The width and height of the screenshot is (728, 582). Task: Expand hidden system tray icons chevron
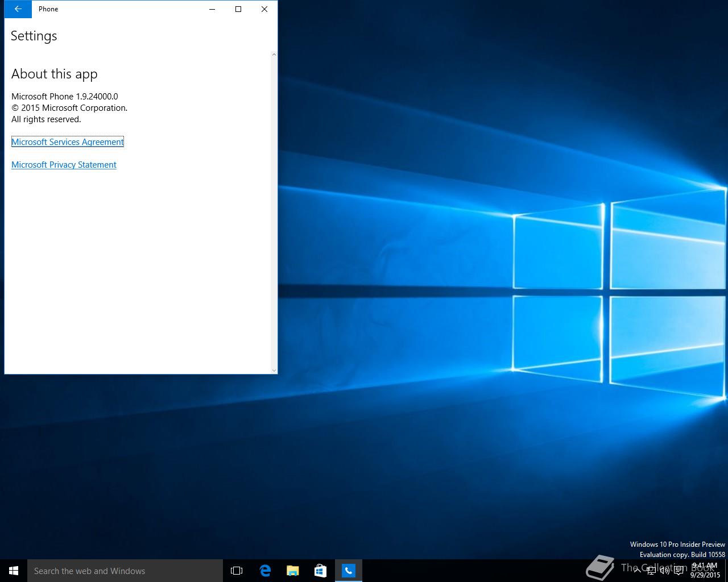(637, 571)
